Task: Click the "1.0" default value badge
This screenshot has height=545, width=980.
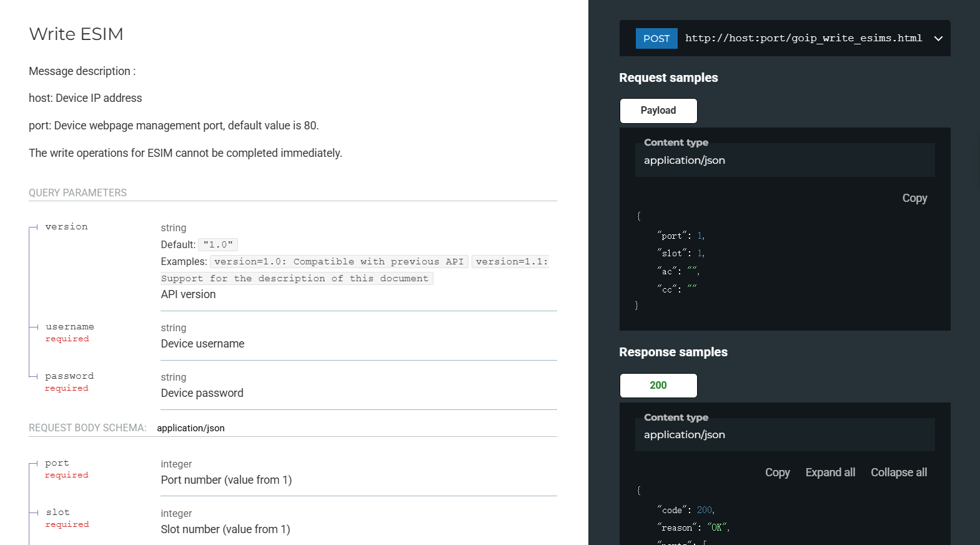Action: 218,245
